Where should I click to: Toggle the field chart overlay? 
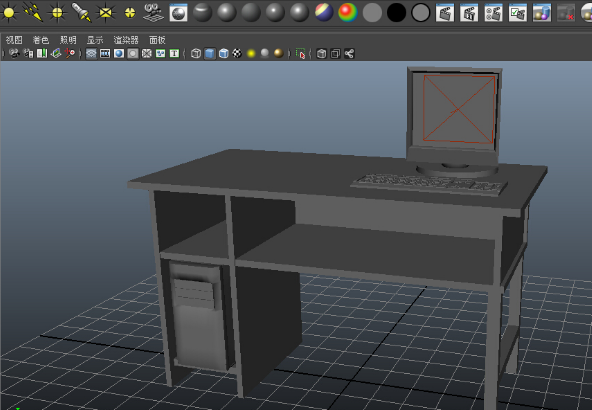click(146, 54)
